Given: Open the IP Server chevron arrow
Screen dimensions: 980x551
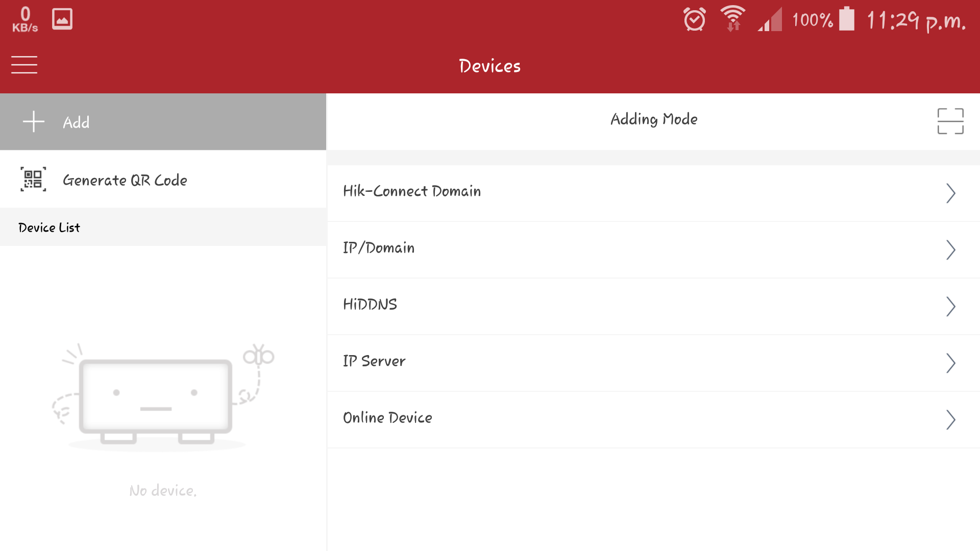Looking at the screenshot, I should click(950, 363).
